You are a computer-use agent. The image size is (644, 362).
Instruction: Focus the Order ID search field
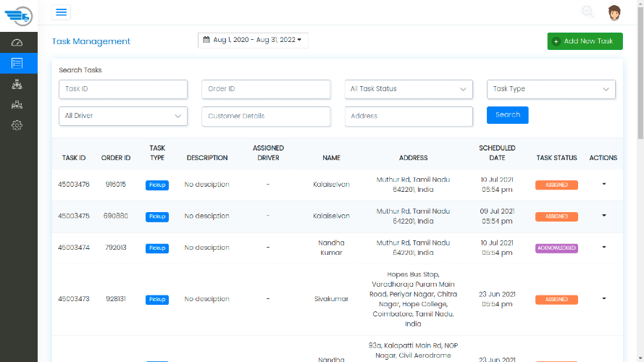coord(266,89)
